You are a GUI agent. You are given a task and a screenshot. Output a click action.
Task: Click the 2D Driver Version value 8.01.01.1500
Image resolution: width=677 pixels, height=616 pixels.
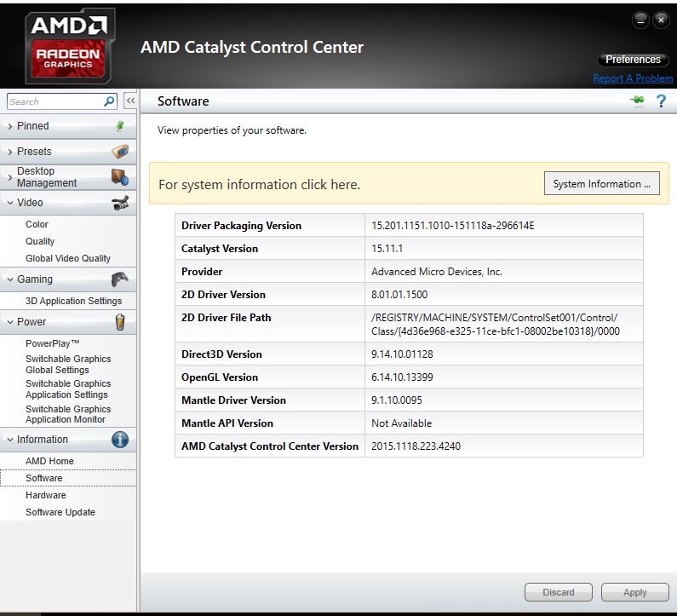tap(399, 295)
